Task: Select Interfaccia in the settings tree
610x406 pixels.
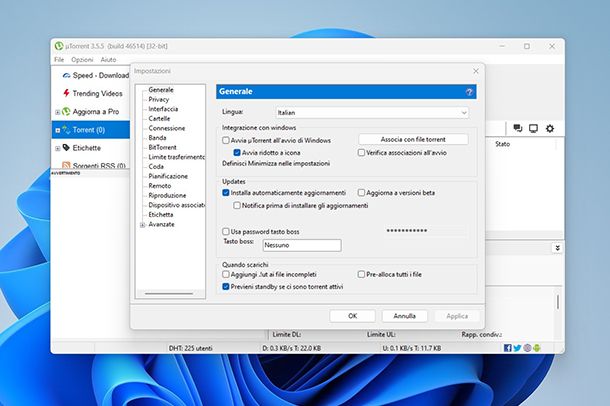Action: pyautogui.click(x=163, y=109)
